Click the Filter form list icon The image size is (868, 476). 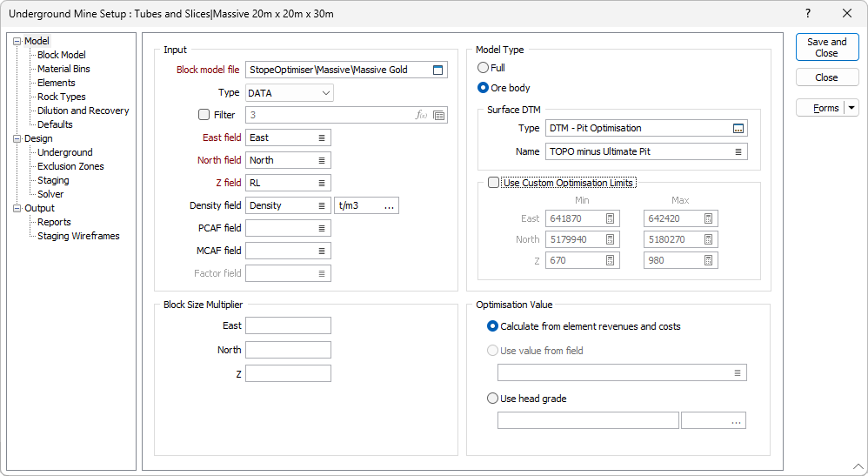point(439,115)
